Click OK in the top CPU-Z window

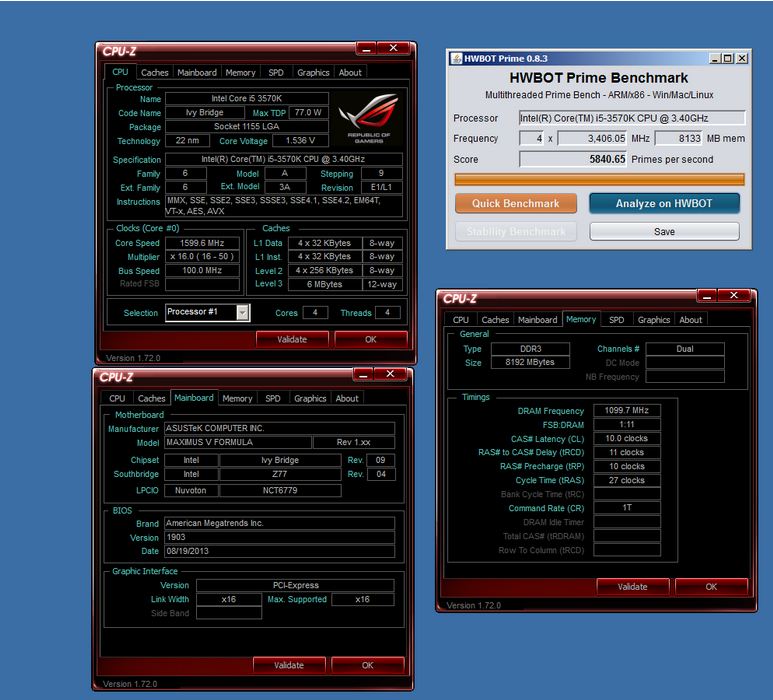click(x=371, y=339)
